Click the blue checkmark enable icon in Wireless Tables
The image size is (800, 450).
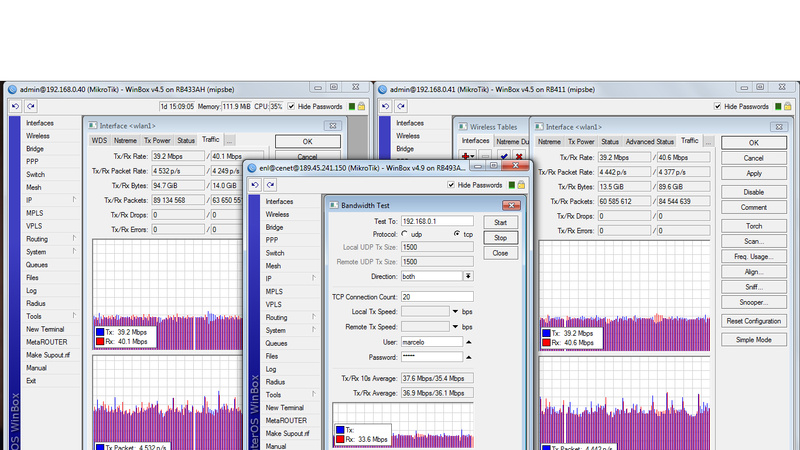coord(505,156)
